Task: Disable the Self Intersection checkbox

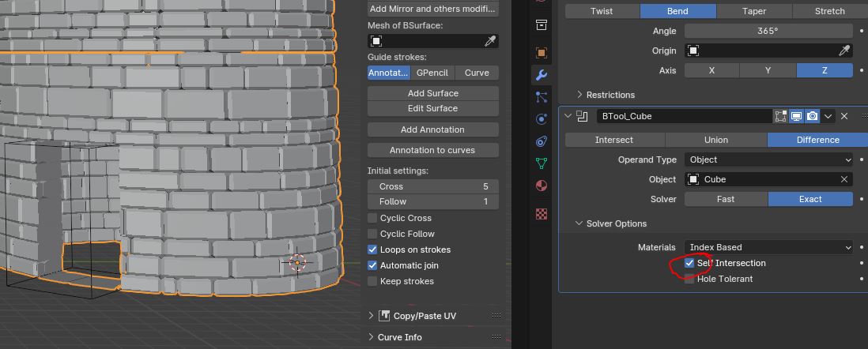Action: click(x=689, y=263)
